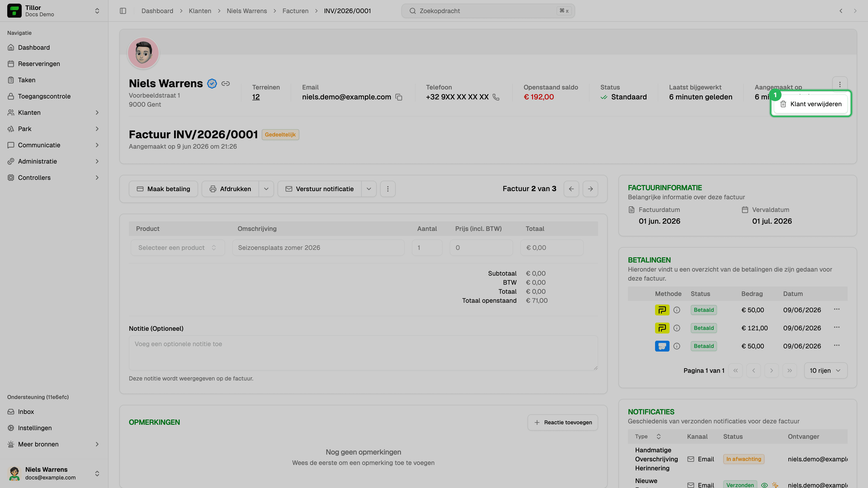Open Inbox in sidebar

pyautogui.click(x=54, y=412)
